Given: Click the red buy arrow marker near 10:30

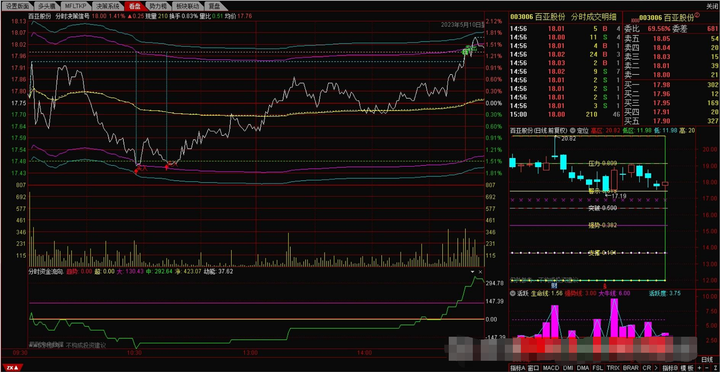Looking at the screenshot, I should (x=136, y=171).
